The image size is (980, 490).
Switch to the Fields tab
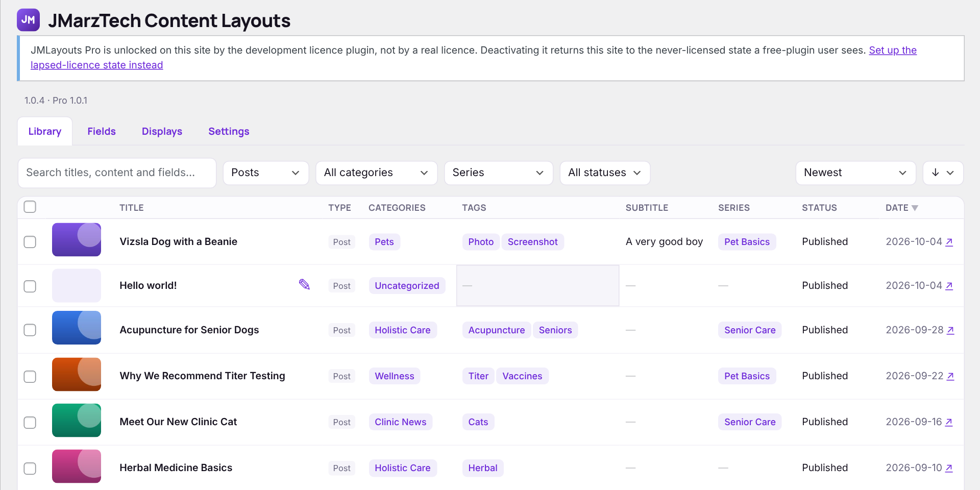point(102,131)
